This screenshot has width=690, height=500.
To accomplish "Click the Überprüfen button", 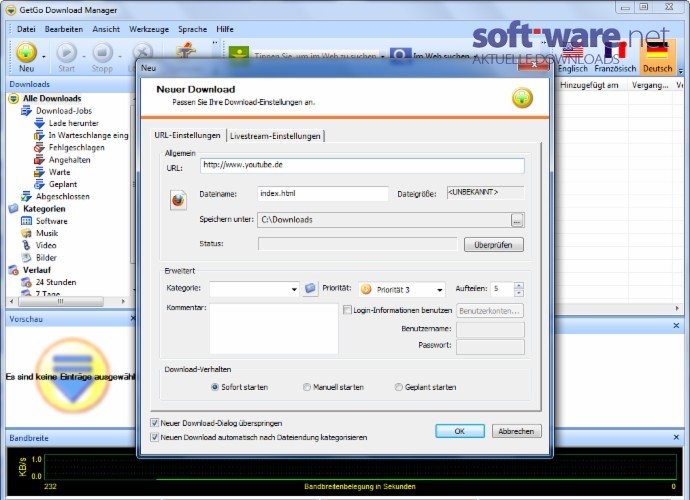I will click(494, 245).
